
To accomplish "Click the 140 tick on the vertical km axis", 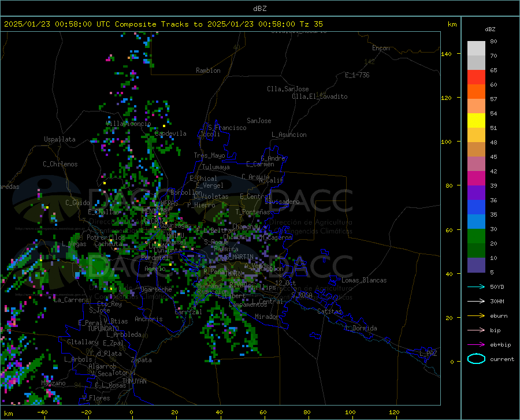I will click(446, 54).
